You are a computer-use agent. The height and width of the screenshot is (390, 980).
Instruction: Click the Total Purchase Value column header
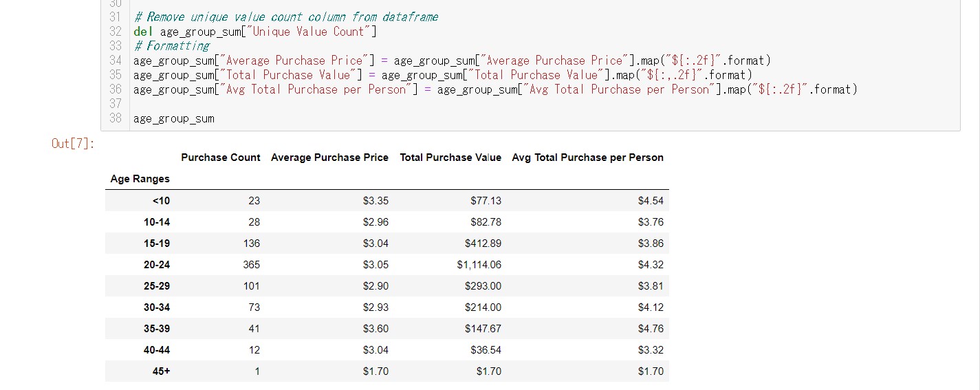tap(450, 158)
